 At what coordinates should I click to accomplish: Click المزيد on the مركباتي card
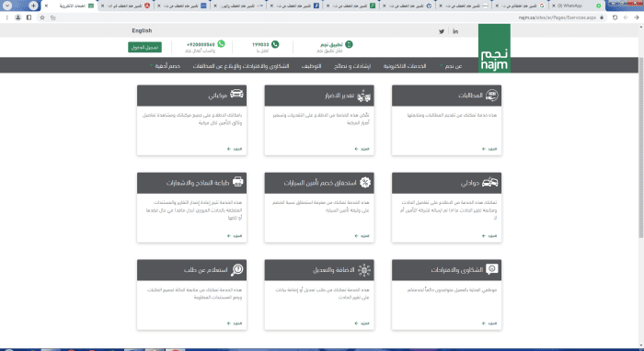pyautogui.click(x=235, y=149)
